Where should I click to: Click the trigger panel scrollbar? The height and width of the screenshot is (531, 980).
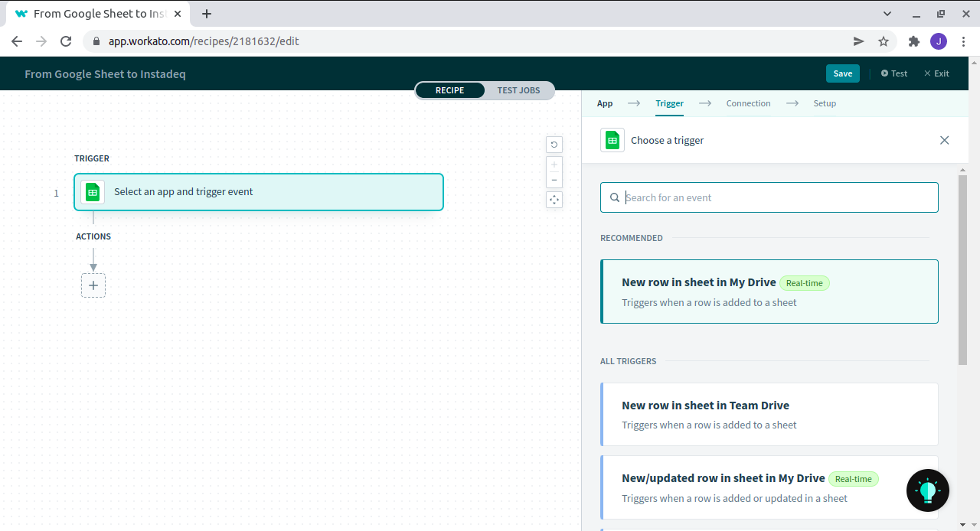click(963, 270)
